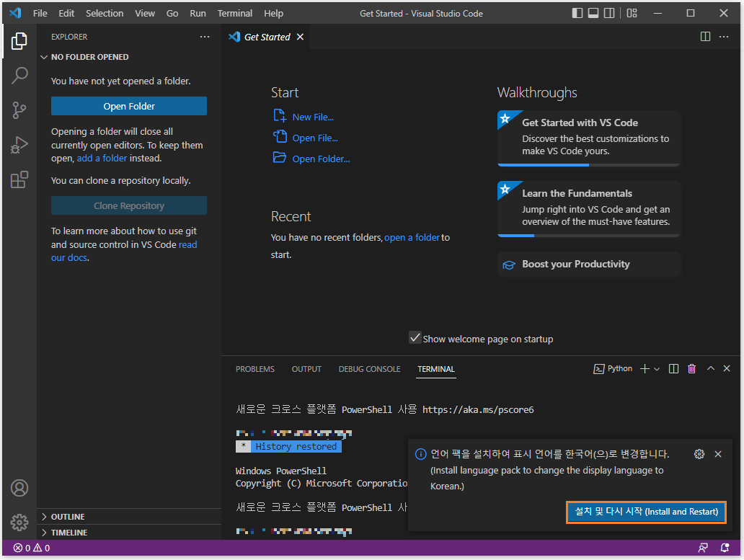744x560 pixels.
Task: Open editor more actions menu
Action: click(724, 37)
